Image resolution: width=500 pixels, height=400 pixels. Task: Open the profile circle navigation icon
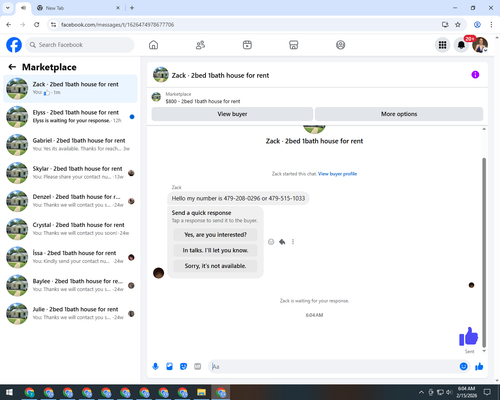click(x=340, y=45)
